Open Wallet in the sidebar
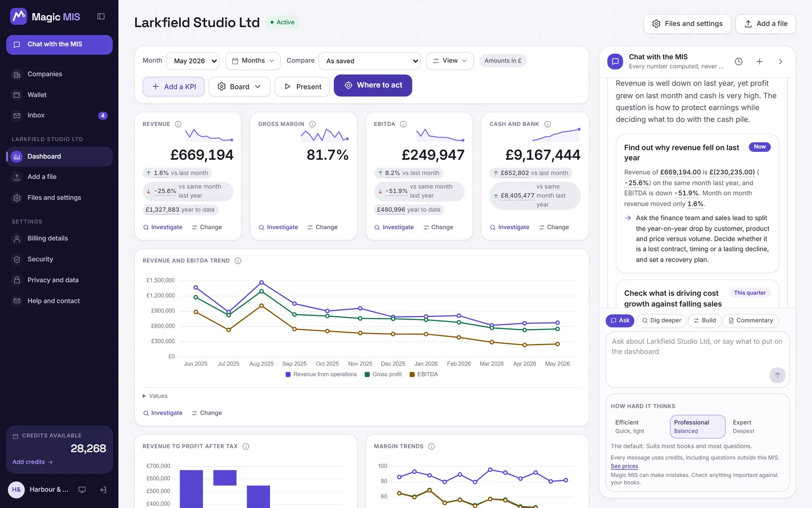Image resolution: width=812 pixels, height=508 pixels. [59, 95]
